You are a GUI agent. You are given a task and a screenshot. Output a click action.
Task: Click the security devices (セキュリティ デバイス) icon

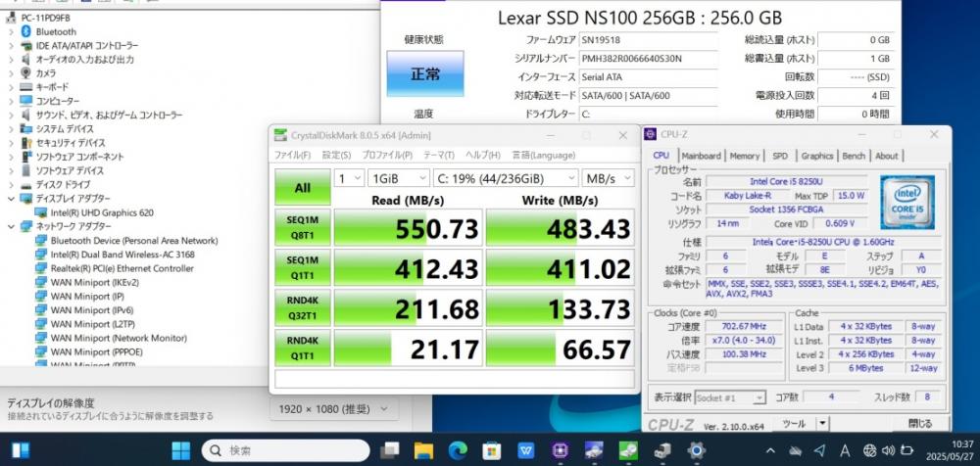tap(26, 143)
